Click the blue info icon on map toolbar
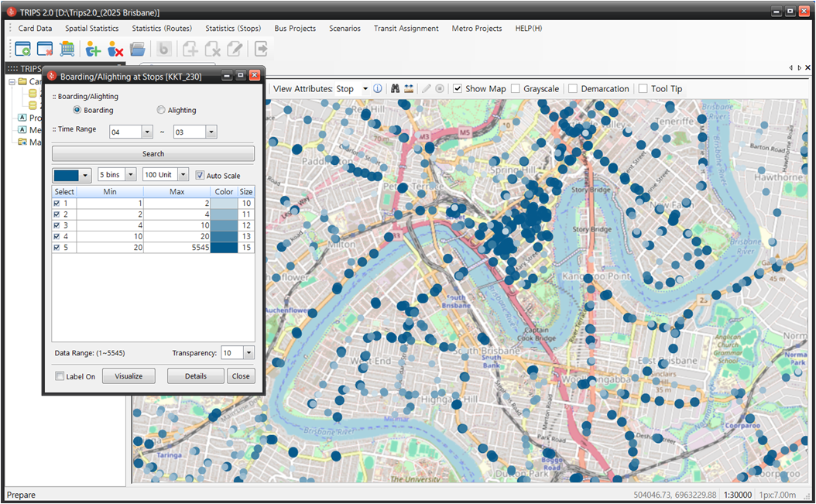The width and height of the screenshot is (816, 504). pyautogui.click(x=378, y=88)
